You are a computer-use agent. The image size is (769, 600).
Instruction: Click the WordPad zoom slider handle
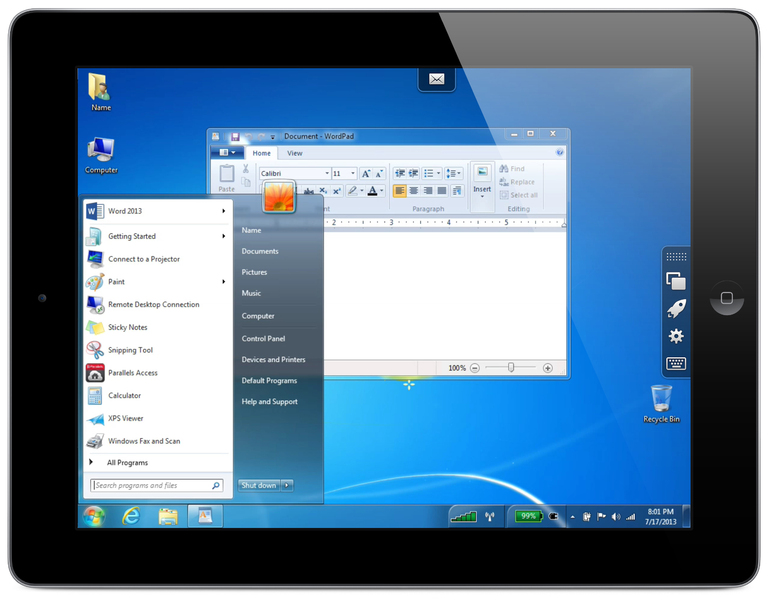pyautogui.click(x=511, y=367)
